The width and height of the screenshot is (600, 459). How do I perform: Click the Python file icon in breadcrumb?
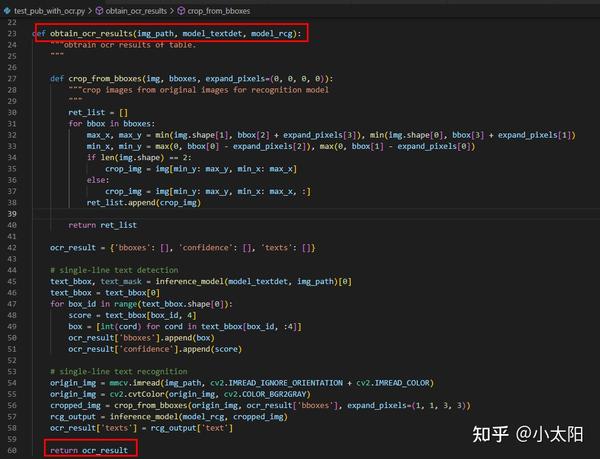[7, 11]
